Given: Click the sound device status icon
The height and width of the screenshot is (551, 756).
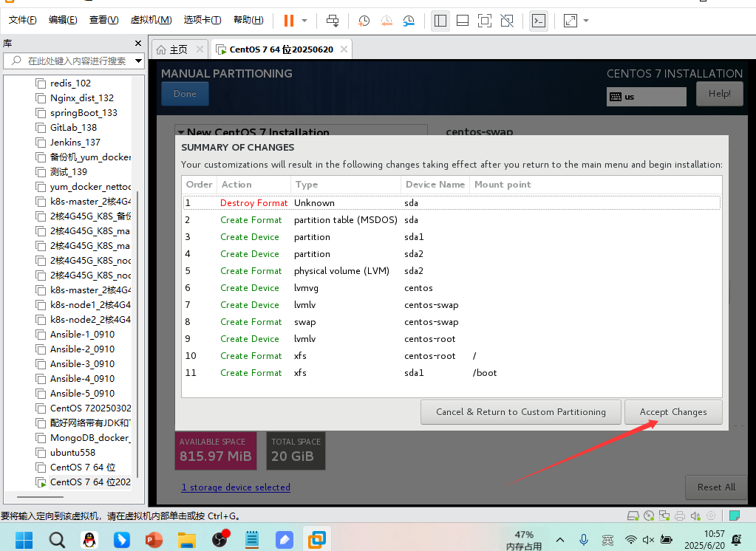Looking at the screenshot, I should coord(694,515).
